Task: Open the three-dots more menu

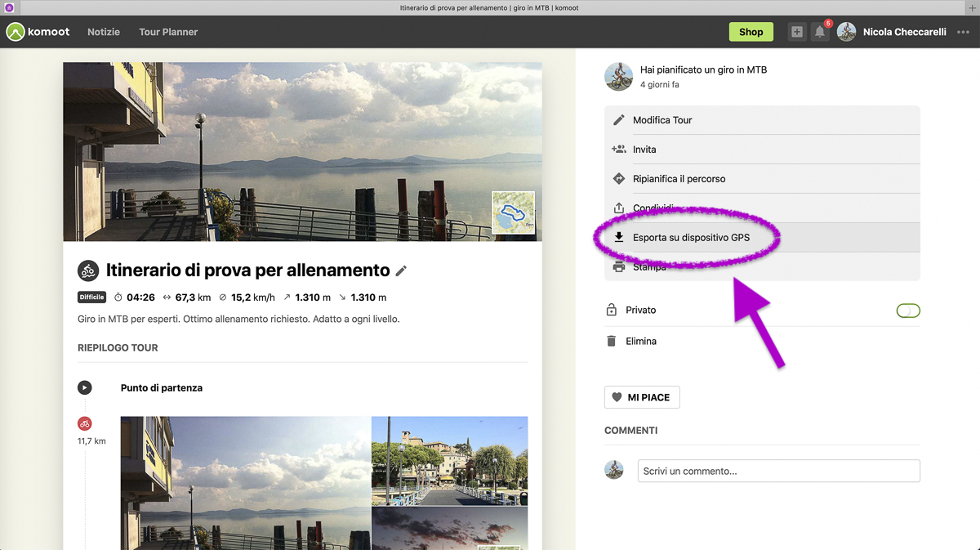Action: pos(963,32)
